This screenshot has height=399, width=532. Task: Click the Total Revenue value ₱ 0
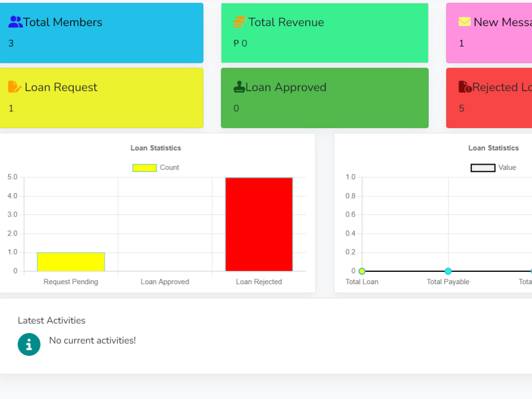pos(240,44)
